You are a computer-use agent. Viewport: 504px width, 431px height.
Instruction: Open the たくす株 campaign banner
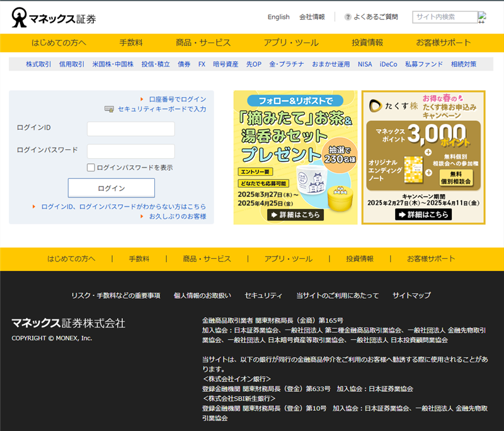(x=423, y=158)
